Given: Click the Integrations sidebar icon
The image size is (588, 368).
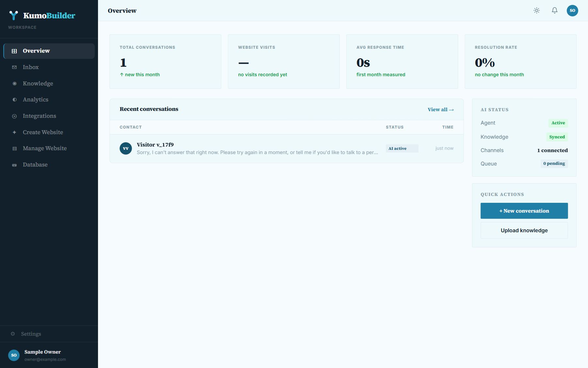Looking at the screenshot, I should (14, 116).
